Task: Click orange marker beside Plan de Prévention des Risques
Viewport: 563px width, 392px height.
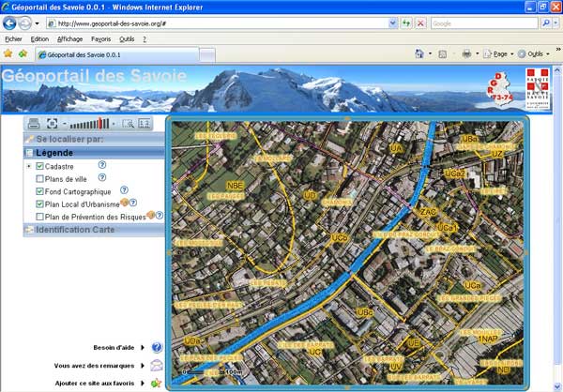Action: [151, 215]
